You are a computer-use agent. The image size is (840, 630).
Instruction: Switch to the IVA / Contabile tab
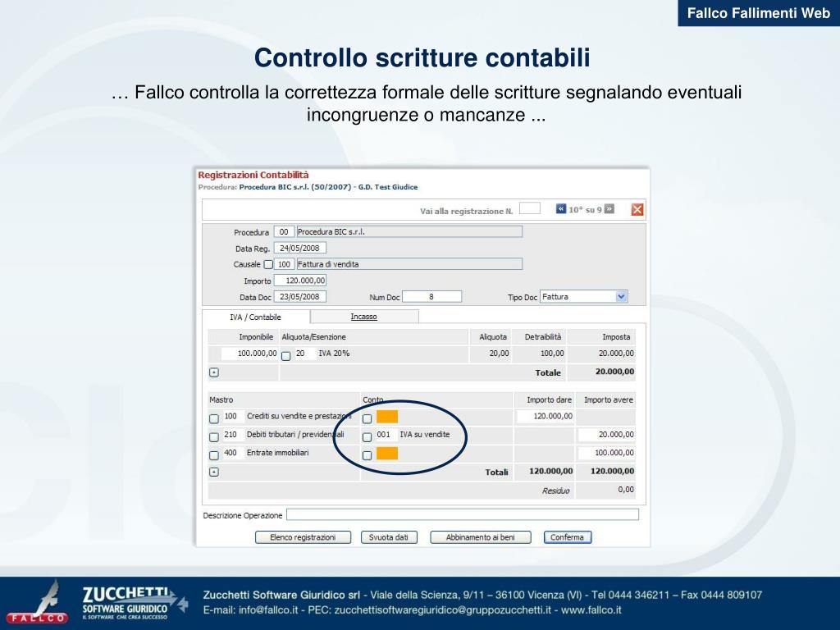[256, 317]
